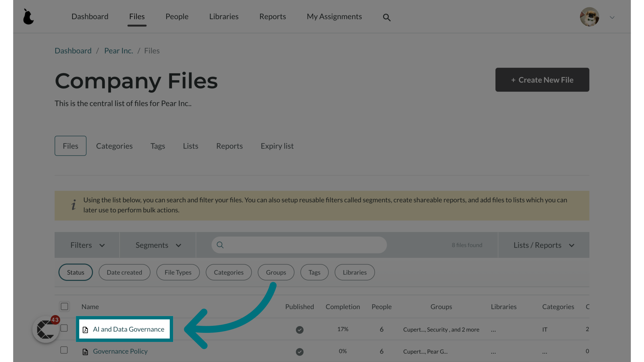Expand the Segments dropdown
The image size is (644, 362).
point(157,245)
